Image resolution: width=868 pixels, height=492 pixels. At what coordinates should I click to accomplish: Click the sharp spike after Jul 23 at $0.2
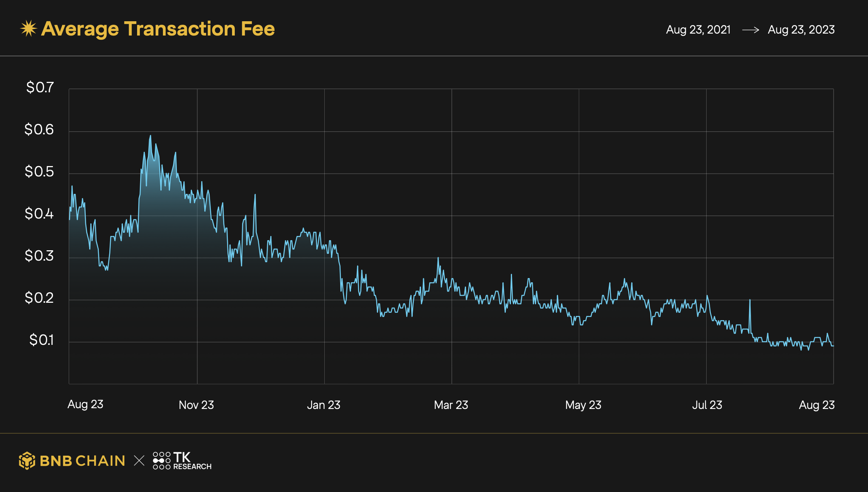point(750,300)
